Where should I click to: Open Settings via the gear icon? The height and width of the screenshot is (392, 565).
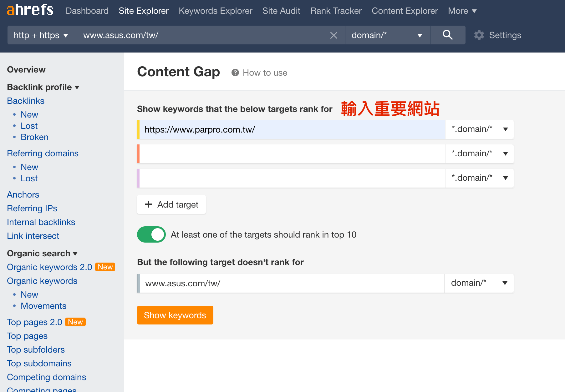click(479, 35)
